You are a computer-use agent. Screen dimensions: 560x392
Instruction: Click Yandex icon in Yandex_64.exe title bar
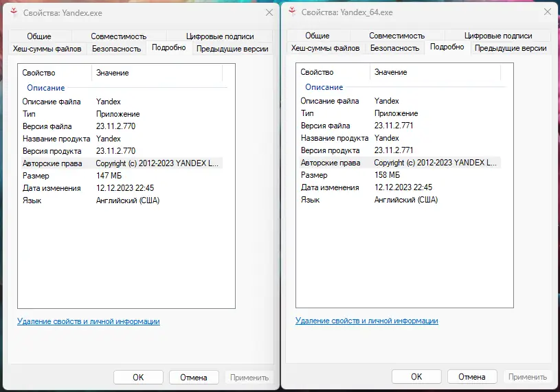[x=292, y=12]
